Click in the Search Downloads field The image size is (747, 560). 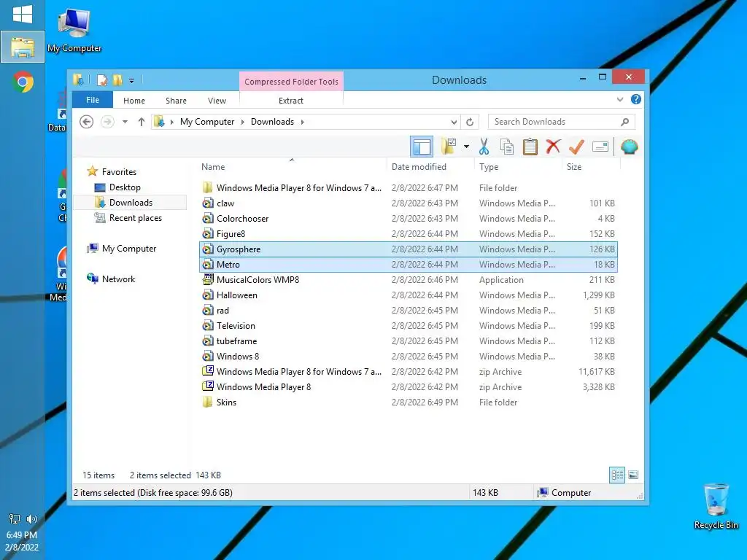561,122
